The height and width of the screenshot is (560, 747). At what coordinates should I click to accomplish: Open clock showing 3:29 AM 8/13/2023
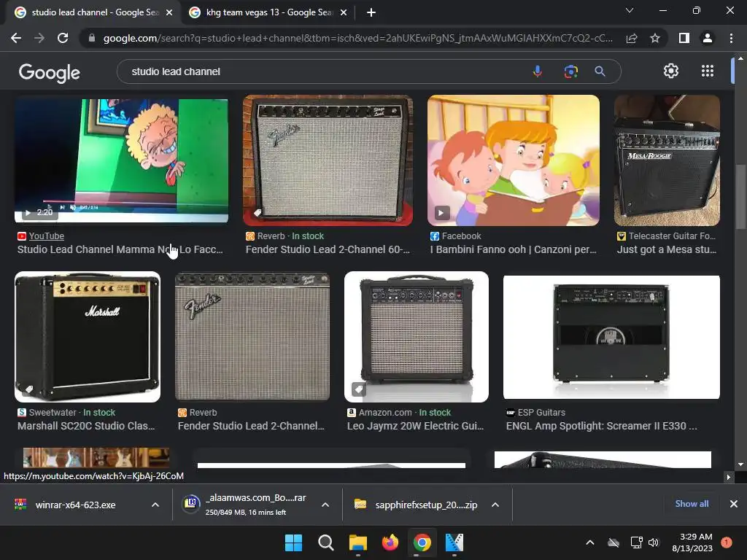692,542
